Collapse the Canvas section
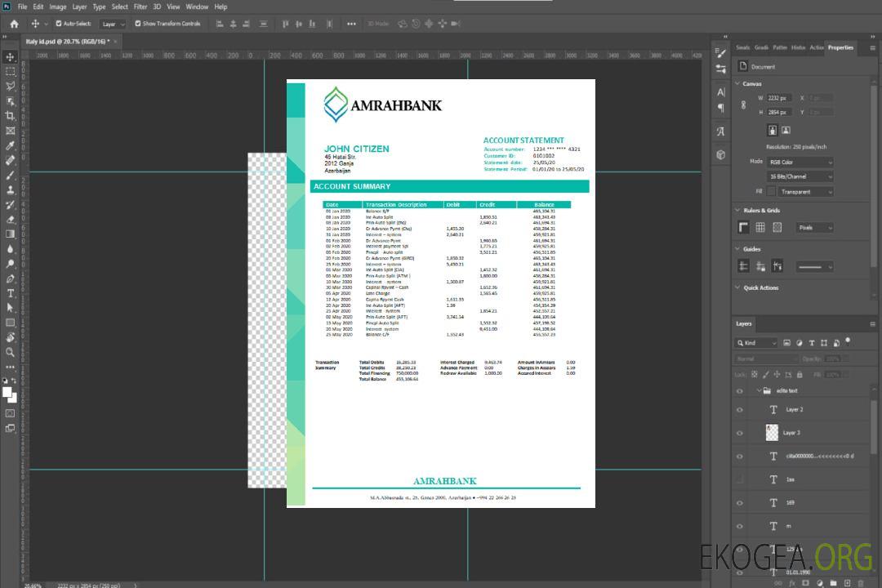 coord(737,83)
